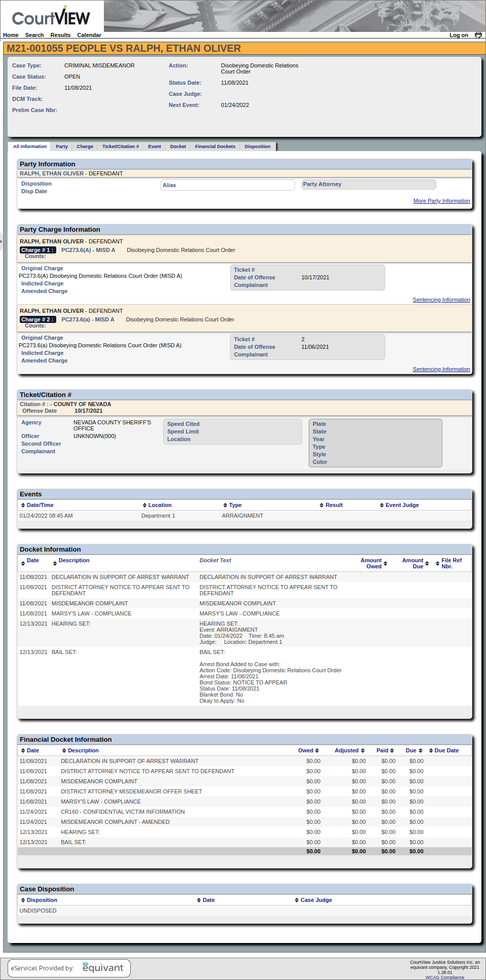486x980 pixels.
Task: Click HEARING SET: docket description on 12/13/2021
Action: pos(71,624)
